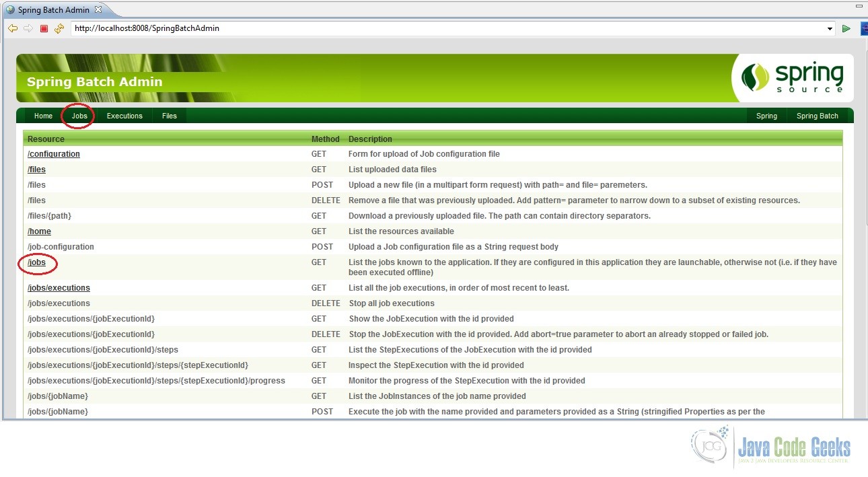Viewport: 868px width, 477px height.
Task: Select '/jobs/executions' text in the DELETE row
Action: [x=59, y=303]
